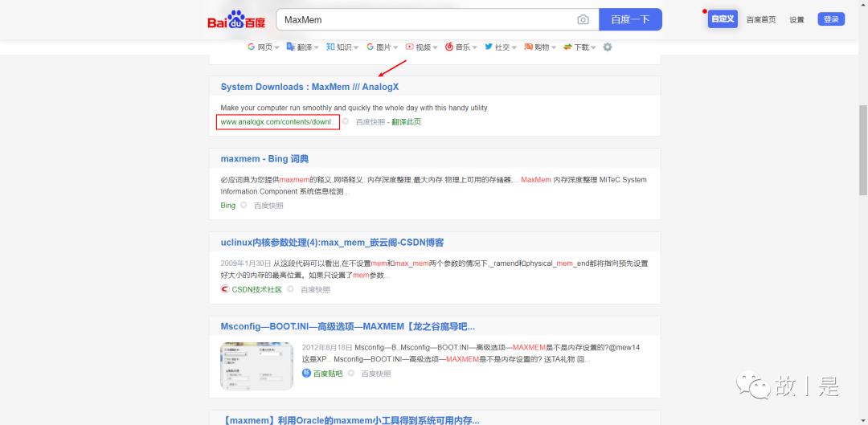This screenshot has height=425, width=868.
Task: Click the Baidu Tieba icon
Action: click(x=306, y=374)
